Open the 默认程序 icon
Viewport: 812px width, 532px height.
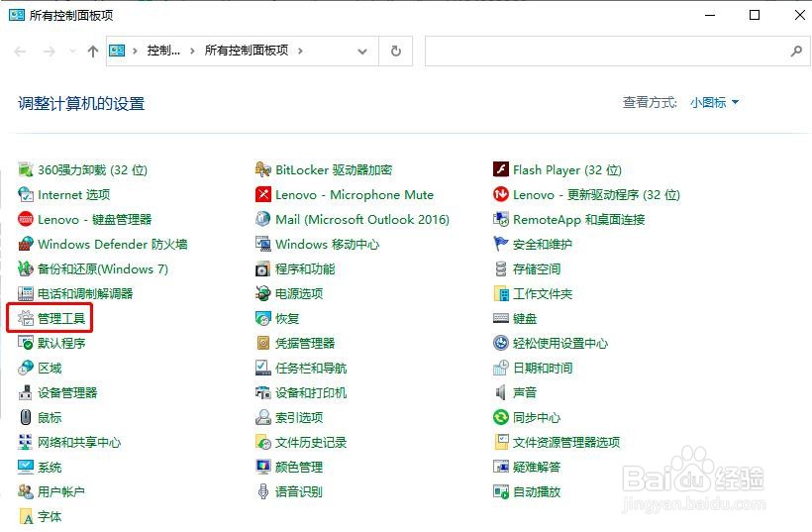pos(26,343)
